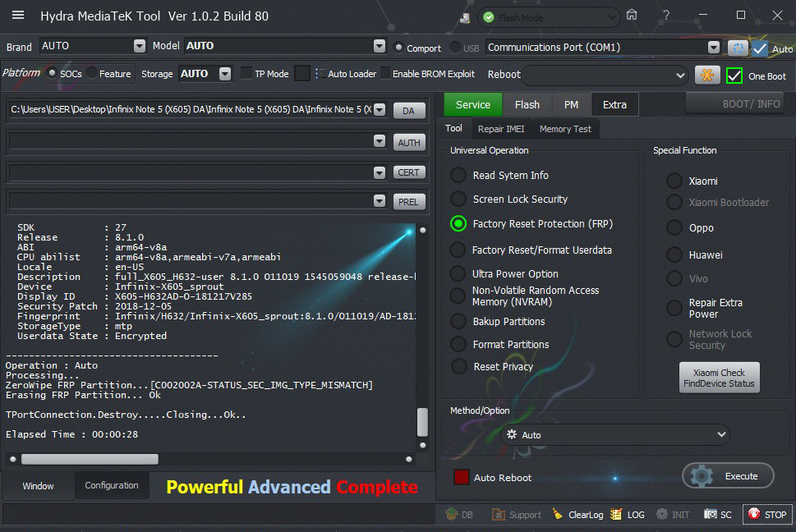This screenshot has width=796, height=532.
Task: Select Non-Volatile Random Access Memory option
Action: tap(458, 296)
